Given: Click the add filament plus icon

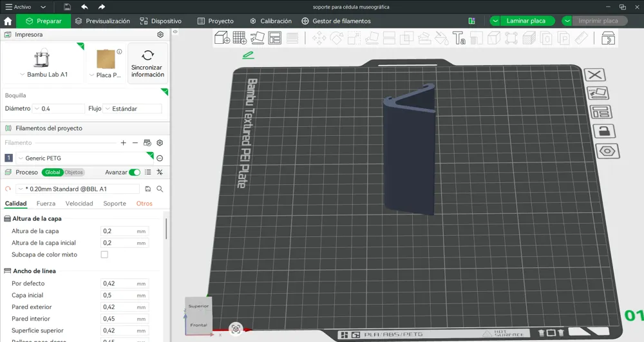Looking at the screenshot, I should coord(123,142).
